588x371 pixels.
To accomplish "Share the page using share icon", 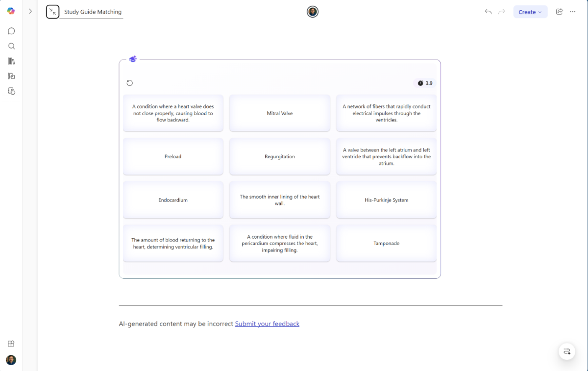I will tap(559, 12).
